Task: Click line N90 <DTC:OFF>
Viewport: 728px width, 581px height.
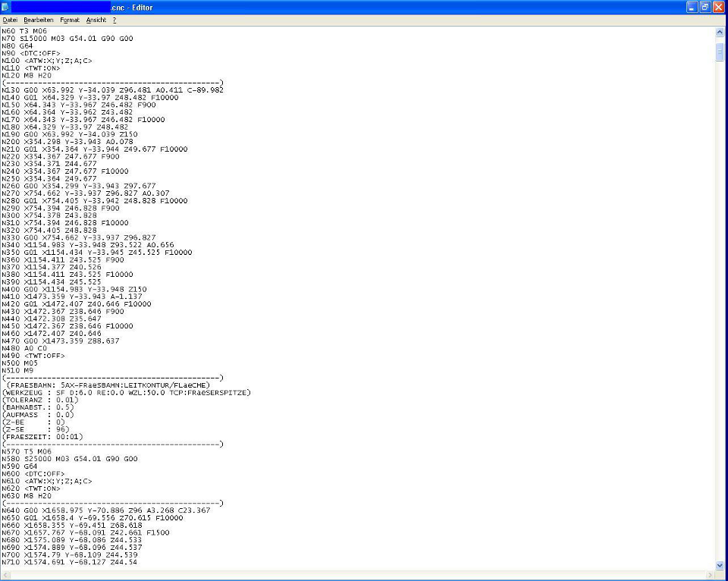Action: [30, 53]
